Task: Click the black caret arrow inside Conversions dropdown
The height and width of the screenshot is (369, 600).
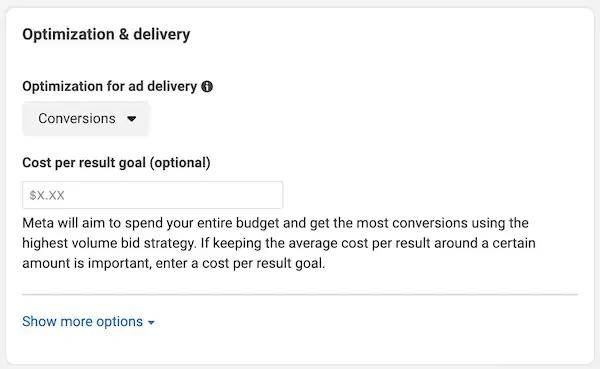Action: (131, 119)
